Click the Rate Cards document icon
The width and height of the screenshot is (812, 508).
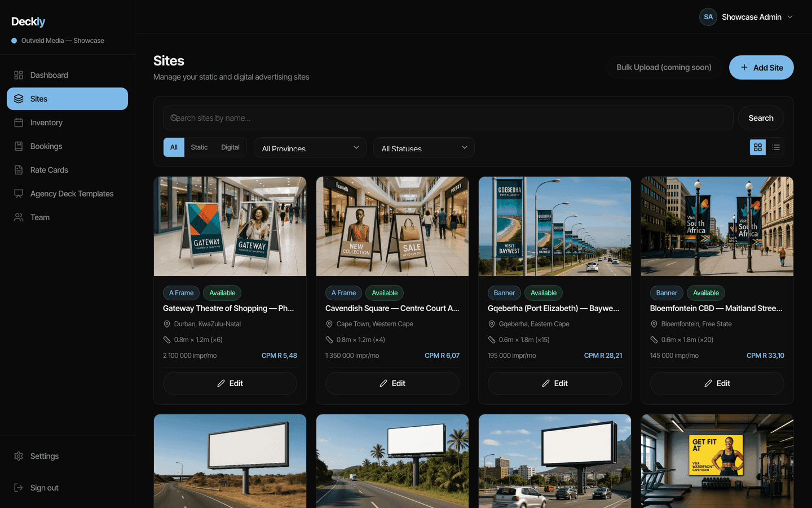(19, 170)
